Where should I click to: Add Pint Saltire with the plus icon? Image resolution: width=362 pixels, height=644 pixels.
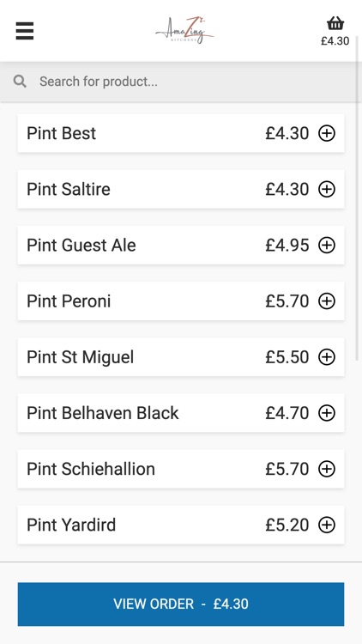(327, 190)
